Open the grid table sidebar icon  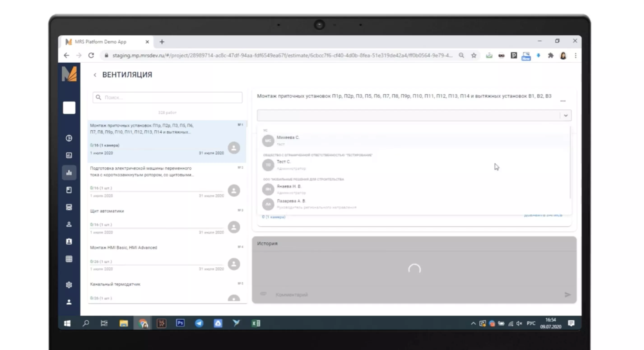[69, 259]
